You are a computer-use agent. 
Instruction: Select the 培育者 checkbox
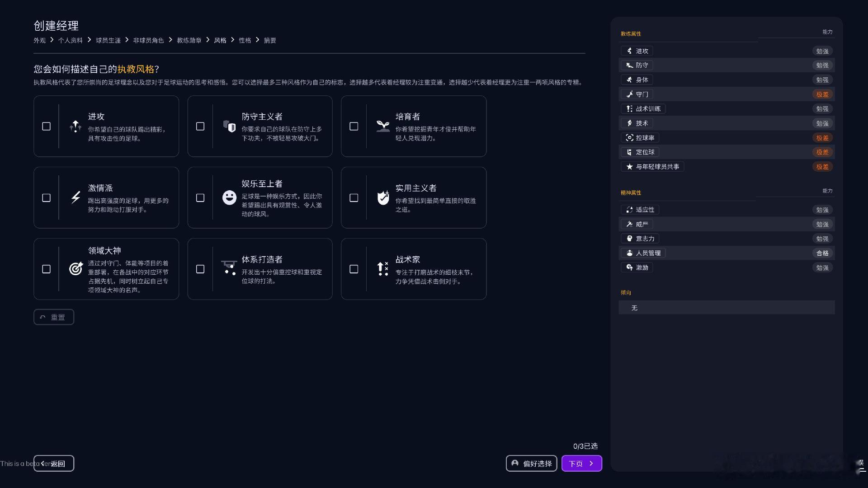(354, 126)
